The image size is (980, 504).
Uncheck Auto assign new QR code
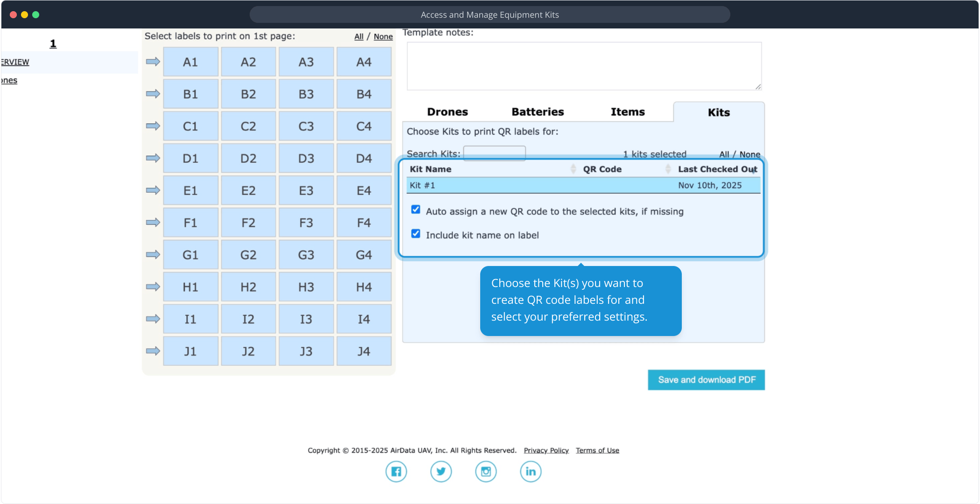coord(415,210)
